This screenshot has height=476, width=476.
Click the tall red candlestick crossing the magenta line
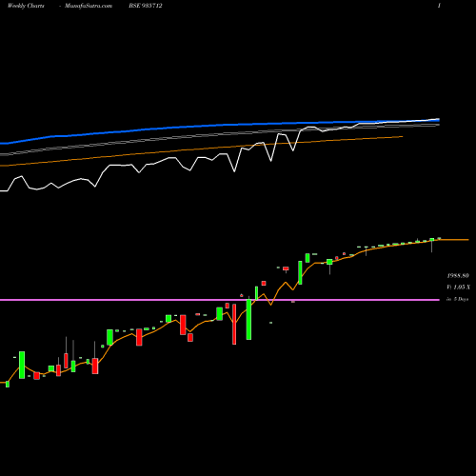tap(234, 324)
